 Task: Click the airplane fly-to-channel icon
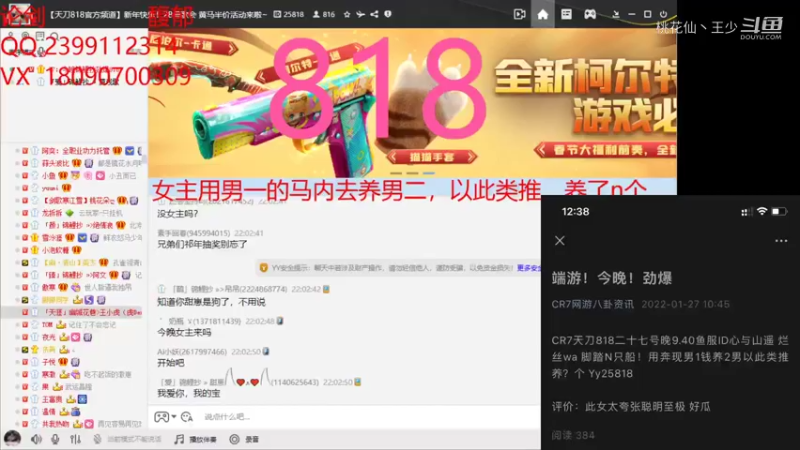pyautogui.click(x=361, y=14)
